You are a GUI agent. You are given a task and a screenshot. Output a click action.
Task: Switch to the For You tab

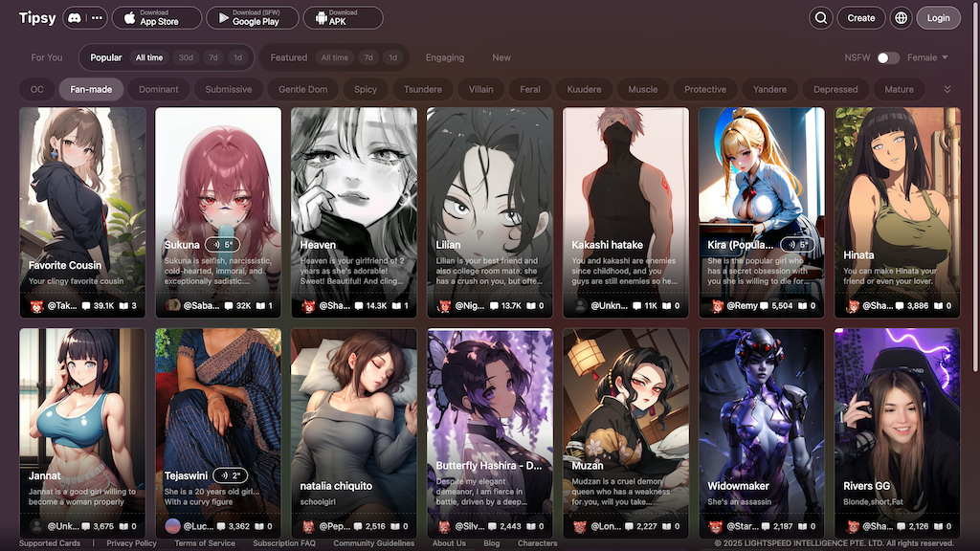point(47,57)
